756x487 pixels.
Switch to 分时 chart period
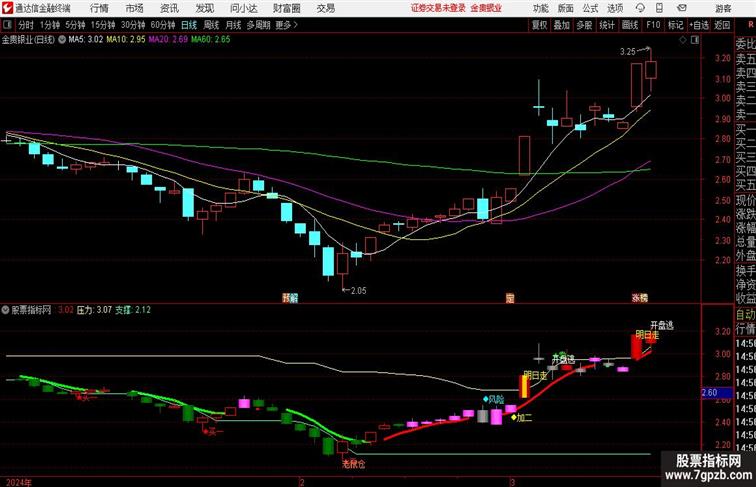tap(26, 25)
